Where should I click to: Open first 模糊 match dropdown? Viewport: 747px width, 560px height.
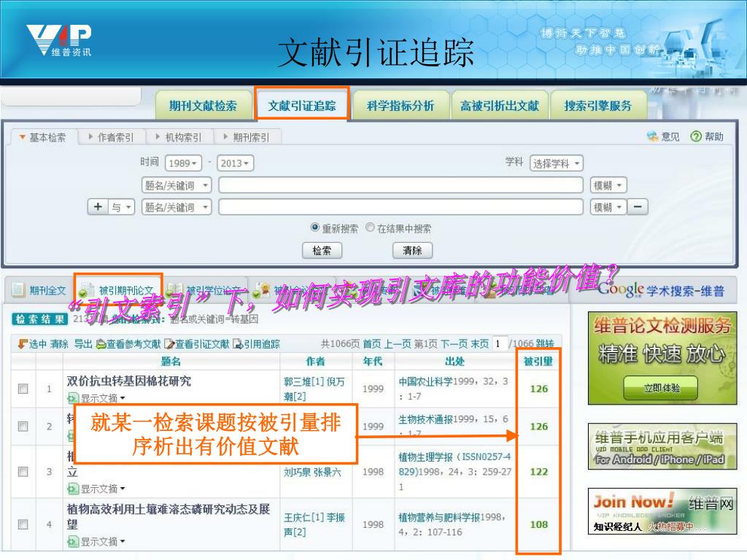[x=608, y=185]
